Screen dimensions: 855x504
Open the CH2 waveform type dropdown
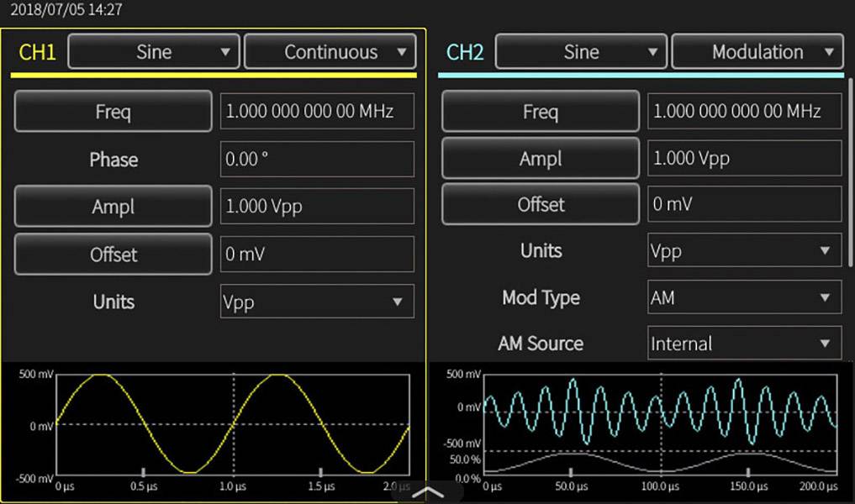580,51
